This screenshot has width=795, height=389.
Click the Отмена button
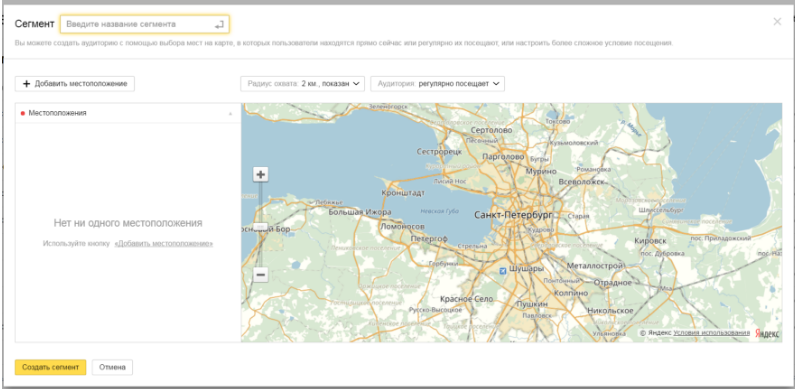[x=113, y=367]
